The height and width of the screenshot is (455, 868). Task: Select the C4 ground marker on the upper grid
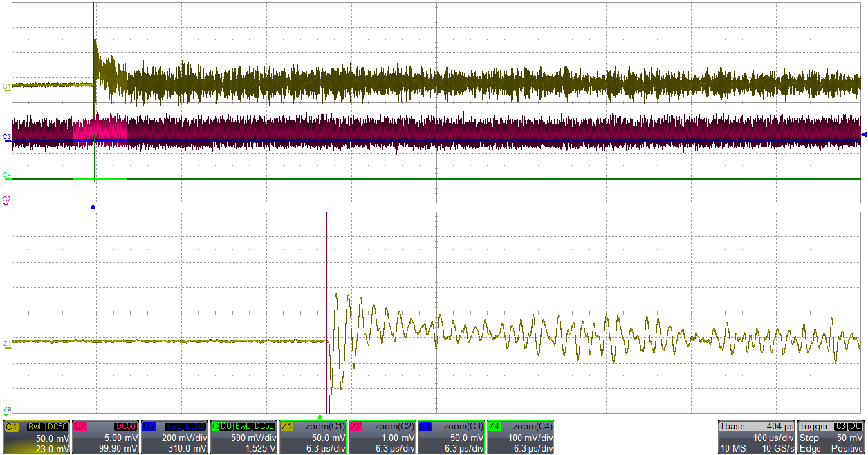coord(7,175)
